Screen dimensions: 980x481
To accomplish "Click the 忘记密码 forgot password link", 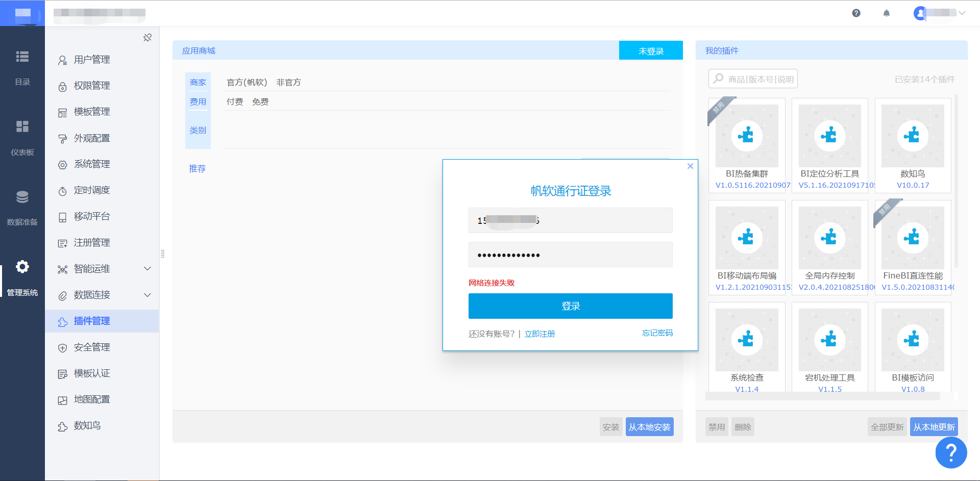I will tap(657, 333).
